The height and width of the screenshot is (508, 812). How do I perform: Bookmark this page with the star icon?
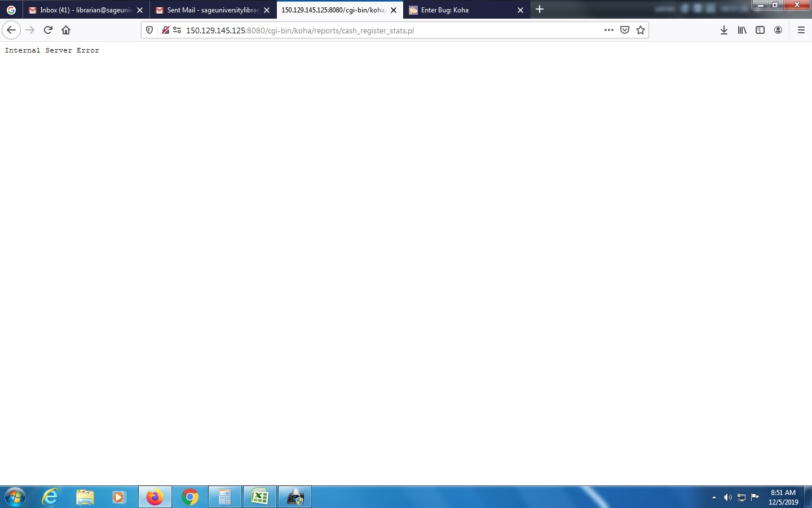pos(641,30)
